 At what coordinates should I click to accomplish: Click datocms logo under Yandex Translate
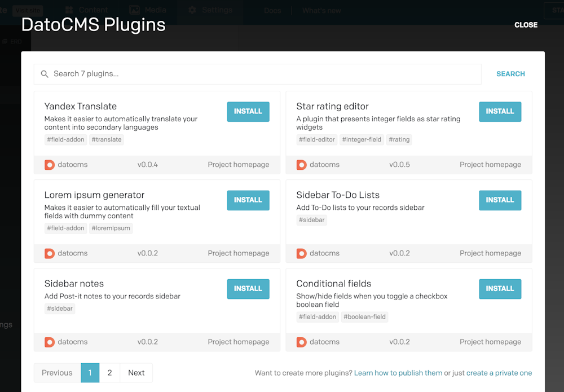click(x=50, y=165)
